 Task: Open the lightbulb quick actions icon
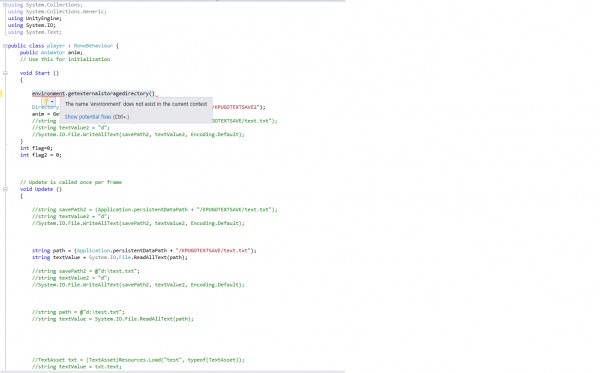tap(46, 101)
